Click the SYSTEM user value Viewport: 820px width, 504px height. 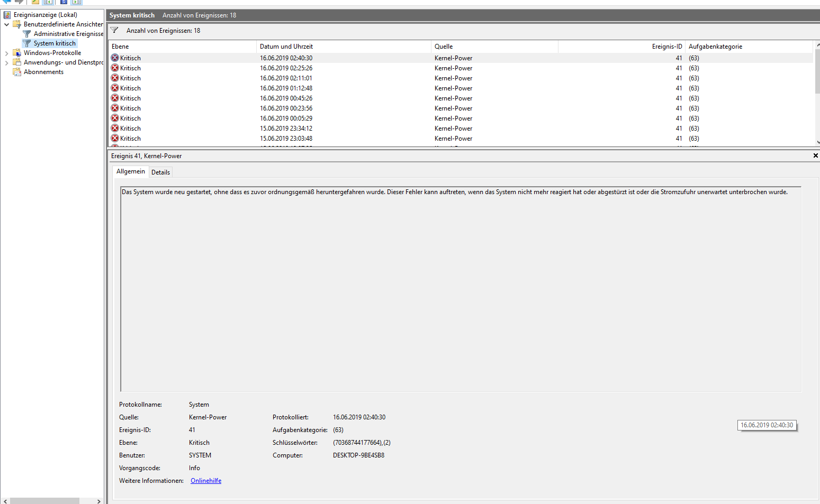[x=200, y=455]
